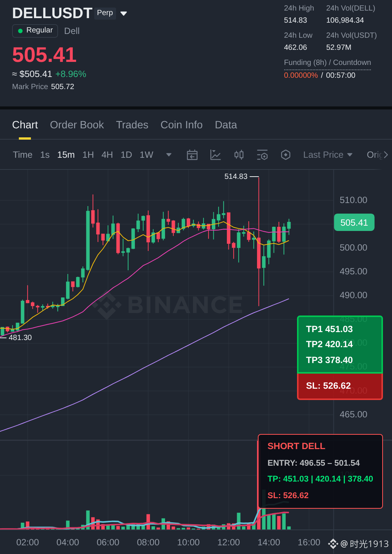
Task: Click the Origin chart source label
Action: [x=375, y=155]
